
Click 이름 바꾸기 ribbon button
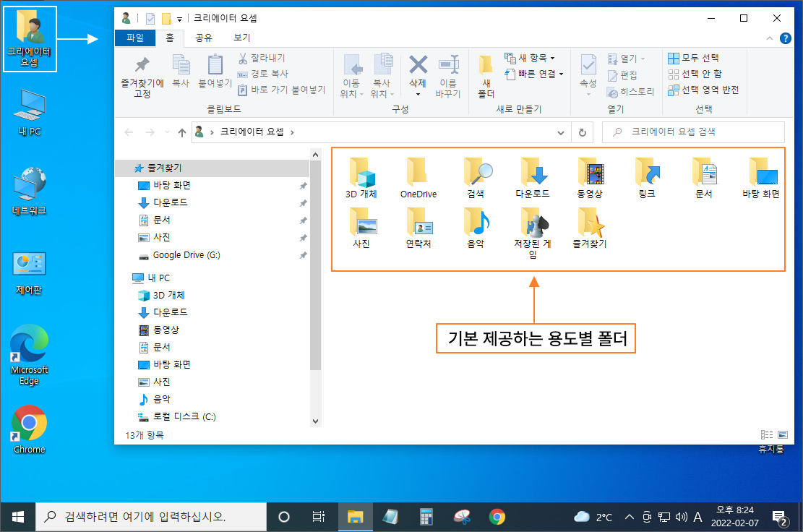pos(448,77)
